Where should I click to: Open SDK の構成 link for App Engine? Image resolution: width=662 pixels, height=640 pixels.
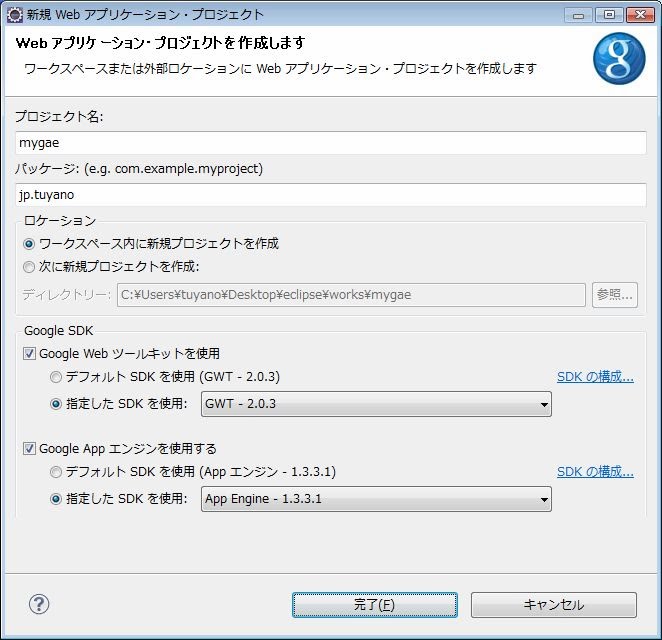tap(595, 472)
